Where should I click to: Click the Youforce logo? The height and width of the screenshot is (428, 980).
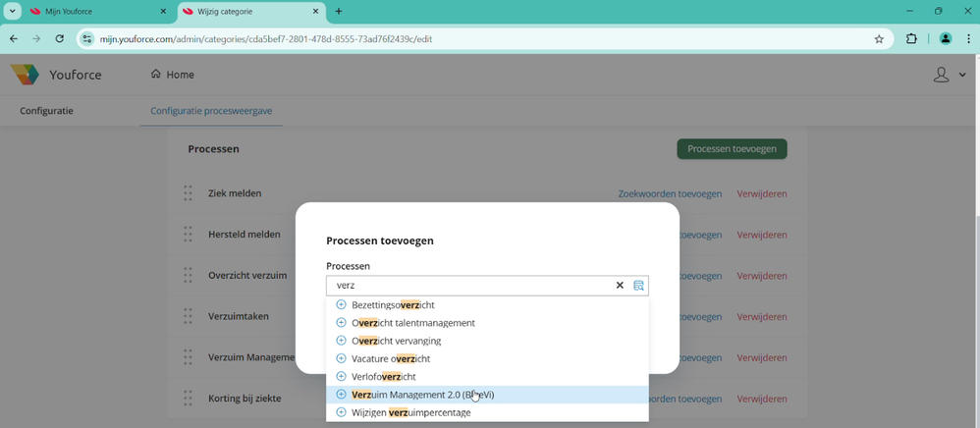[x=26, y=75]
